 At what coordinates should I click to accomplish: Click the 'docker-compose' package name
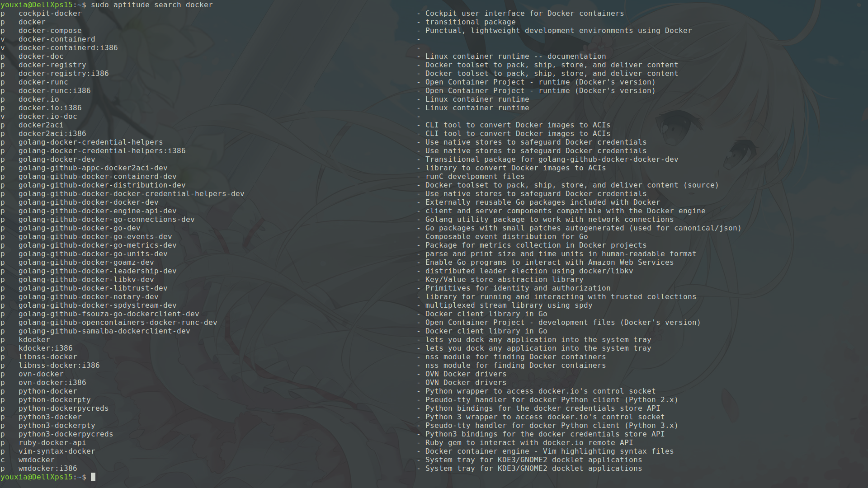(x=50, y=30)
